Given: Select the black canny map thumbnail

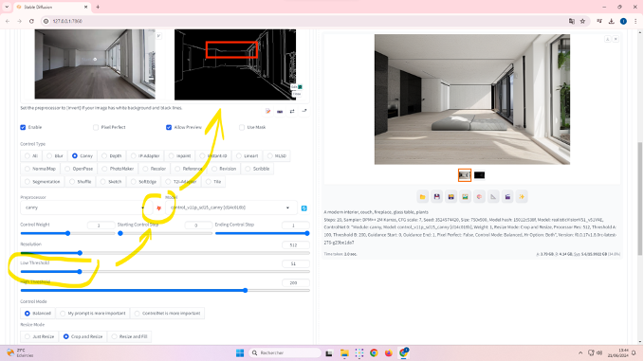Looking at the screenshot, I should point(479,175).
